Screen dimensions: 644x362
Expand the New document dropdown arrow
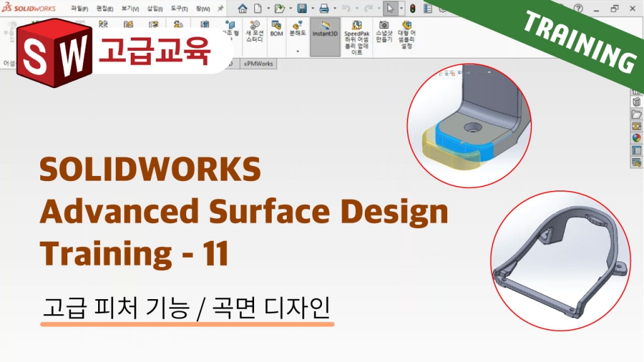tap(269, 8)
